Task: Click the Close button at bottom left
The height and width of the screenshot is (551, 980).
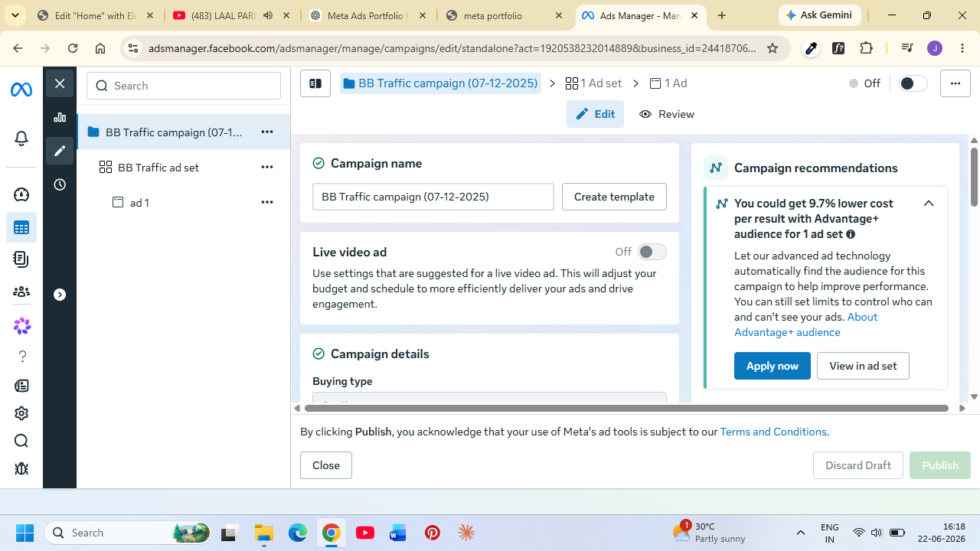Action: [x=326, y=465]
